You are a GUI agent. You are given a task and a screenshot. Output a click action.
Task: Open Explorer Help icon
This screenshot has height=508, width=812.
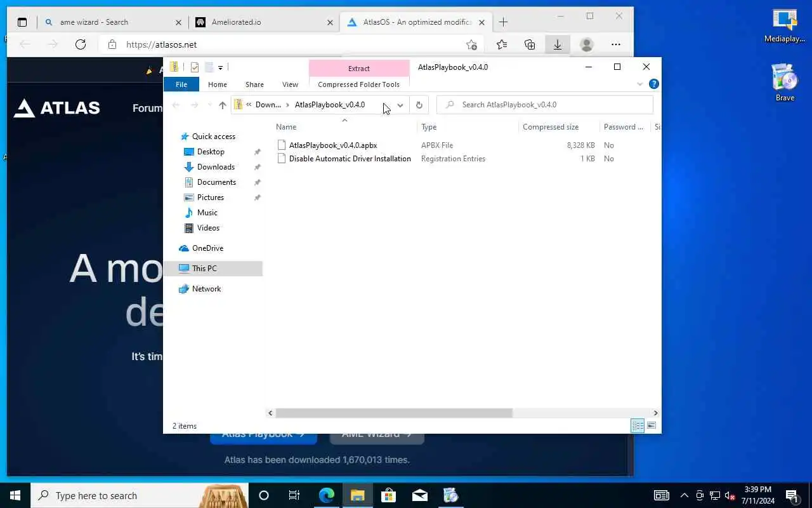654,84
